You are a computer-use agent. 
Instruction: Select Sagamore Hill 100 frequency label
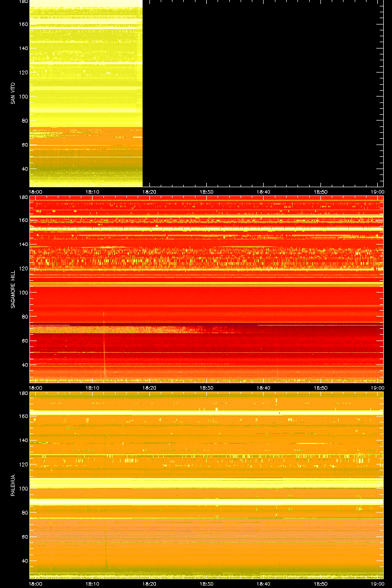click(x=23, y=293)
